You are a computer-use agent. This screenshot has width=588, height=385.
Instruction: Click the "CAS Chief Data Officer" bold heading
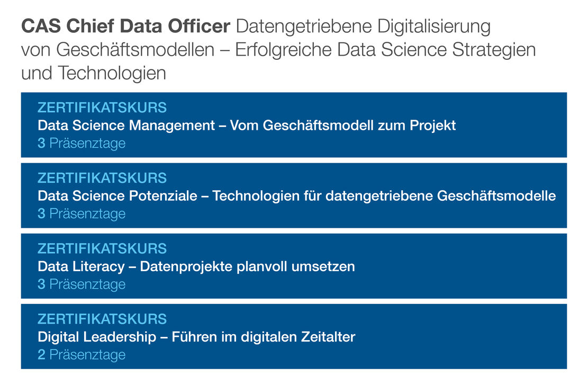[x=126, y=26]
